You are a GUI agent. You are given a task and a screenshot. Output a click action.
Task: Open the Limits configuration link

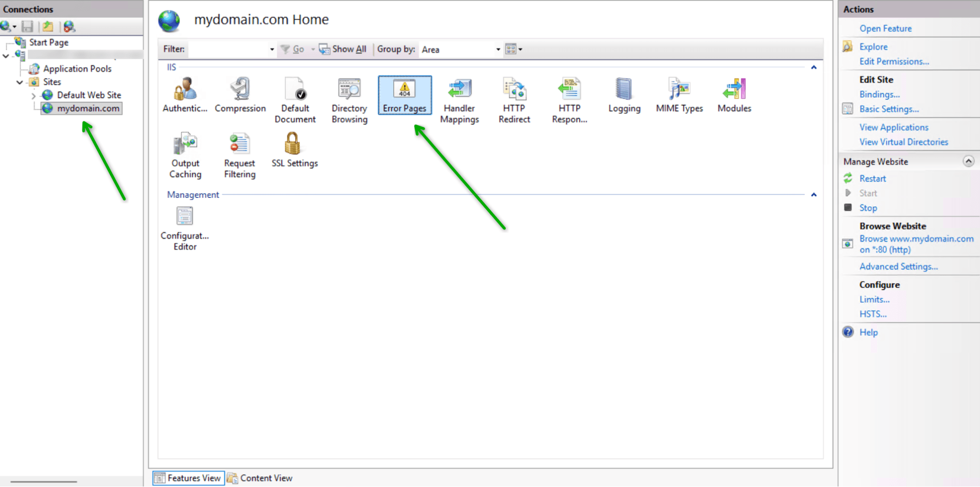click(x=874, y=299)
